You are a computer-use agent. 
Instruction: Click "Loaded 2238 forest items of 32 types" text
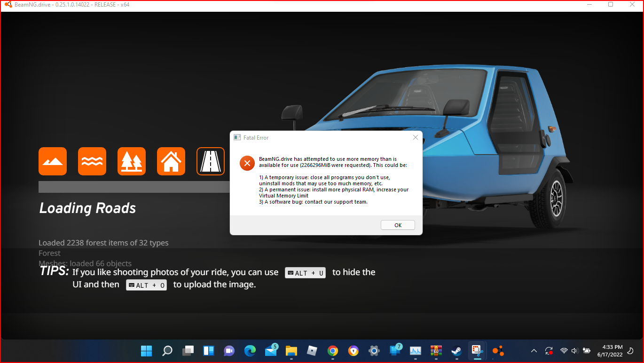[x=103, y=243]
